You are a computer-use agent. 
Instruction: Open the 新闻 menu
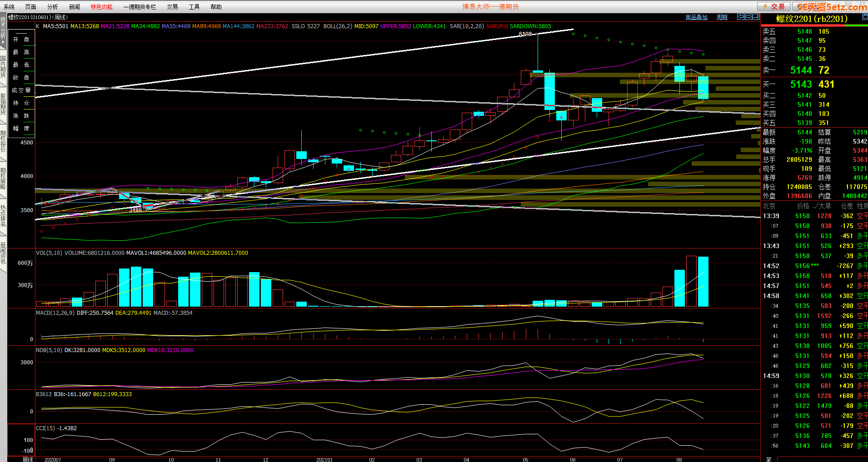74,7
